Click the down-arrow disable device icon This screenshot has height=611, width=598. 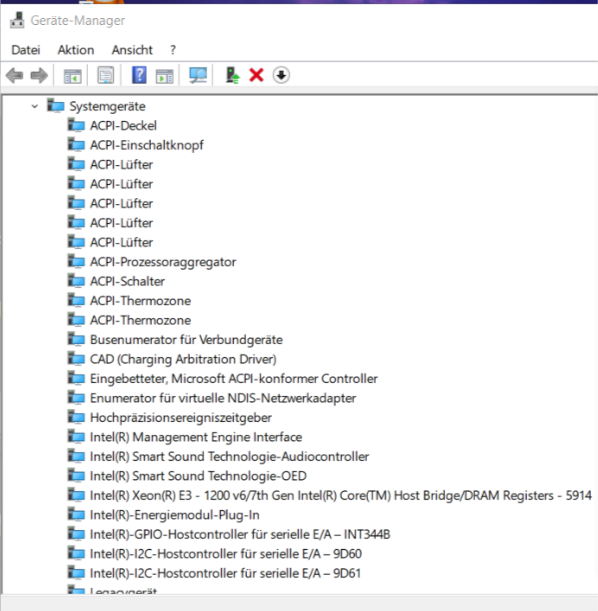[281, 75]
